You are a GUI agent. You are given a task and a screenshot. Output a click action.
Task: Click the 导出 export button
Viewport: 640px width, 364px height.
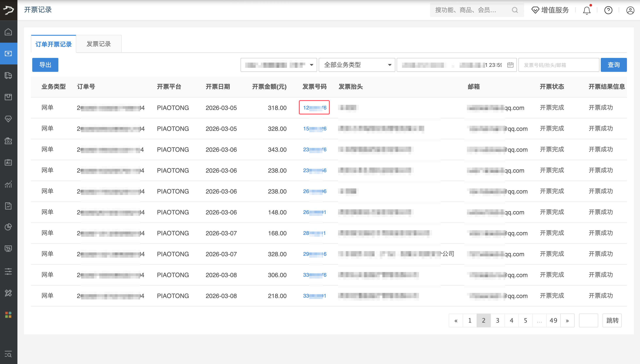45,65
